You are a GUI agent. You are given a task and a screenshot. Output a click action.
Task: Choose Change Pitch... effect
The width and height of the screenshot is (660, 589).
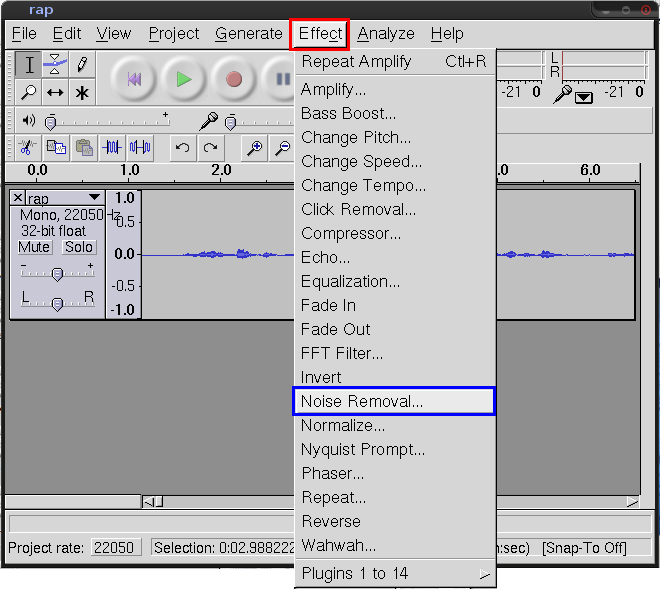pyautogui.click(x=394, y=137)
